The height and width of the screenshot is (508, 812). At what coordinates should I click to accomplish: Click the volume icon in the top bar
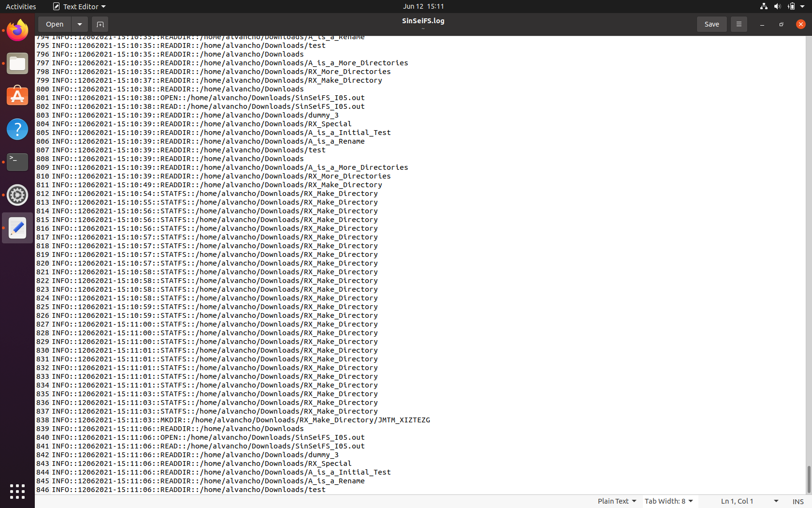[x=777, y=6]
